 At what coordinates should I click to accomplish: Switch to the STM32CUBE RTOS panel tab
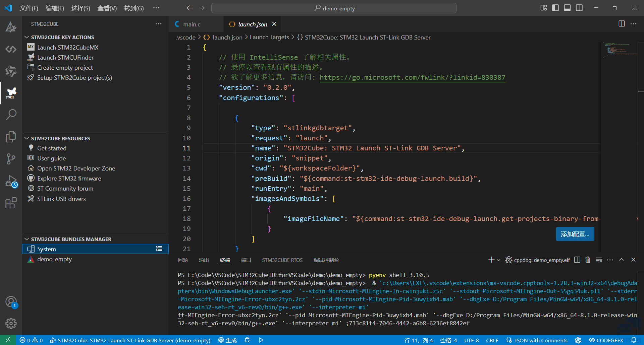[282, 260]
